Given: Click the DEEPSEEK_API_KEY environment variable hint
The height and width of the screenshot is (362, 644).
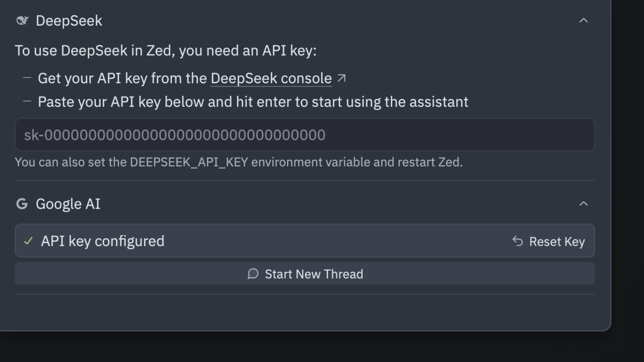Looking at the screenshot, I should (239, 162).
